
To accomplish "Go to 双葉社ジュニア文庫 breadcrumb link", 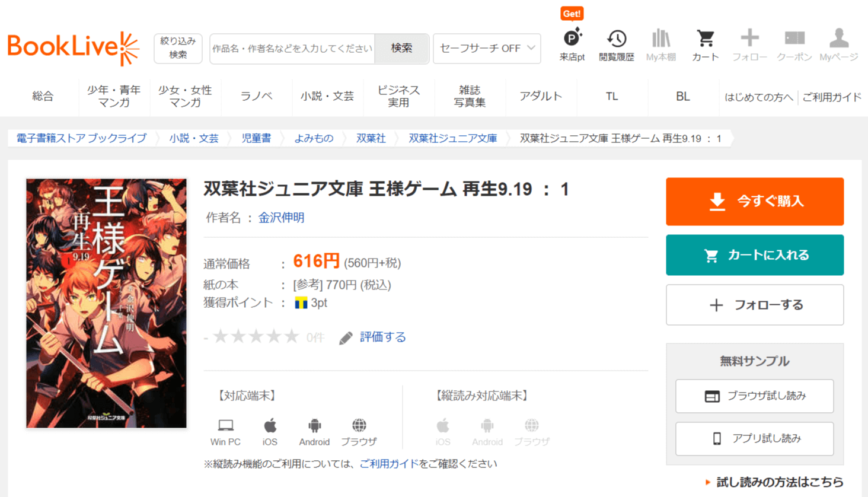I will [x=453, y=138].
